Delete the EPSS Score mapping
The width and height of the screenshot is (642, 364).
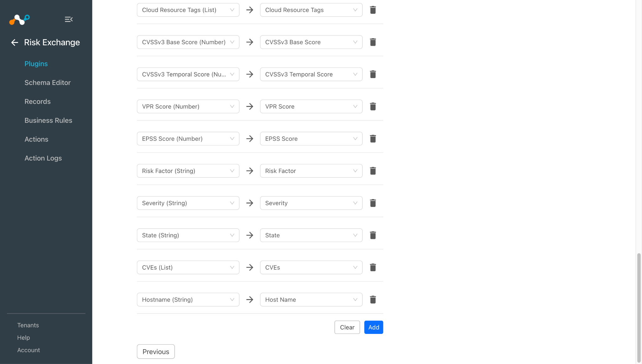(x=373, y=139)
